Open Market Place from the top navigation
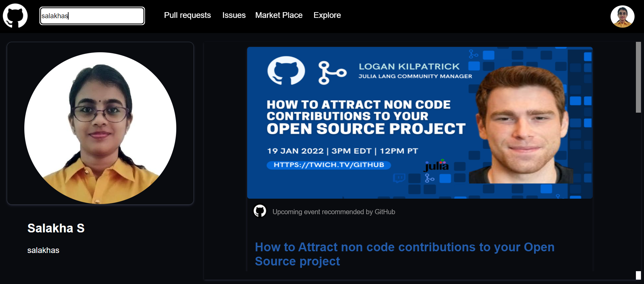Image resolution: width=644 pixels, height=284 pixels. 279,15
